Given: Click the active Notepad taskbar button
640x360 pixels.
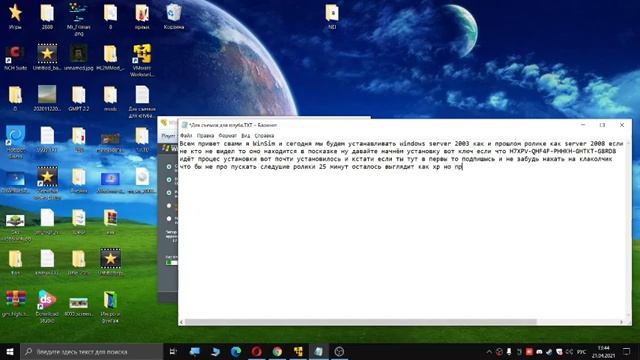Looking at the screenshot, I should (x=319, y=351).
